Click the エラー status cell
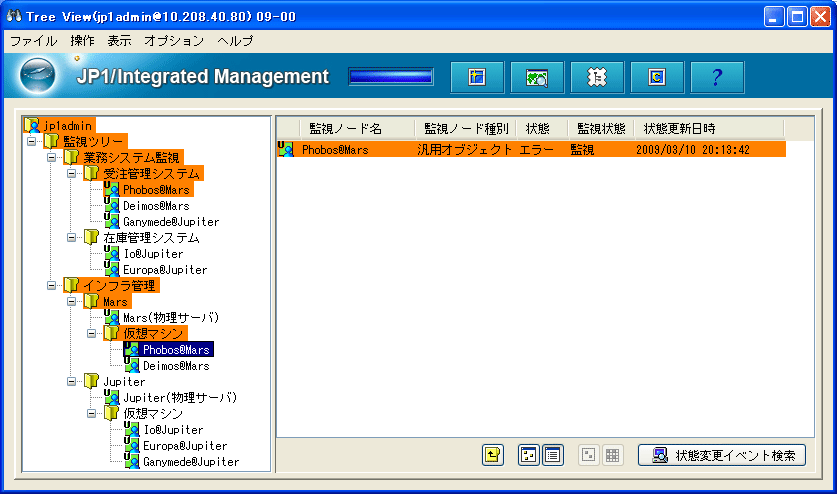 [x=536, y=150]
